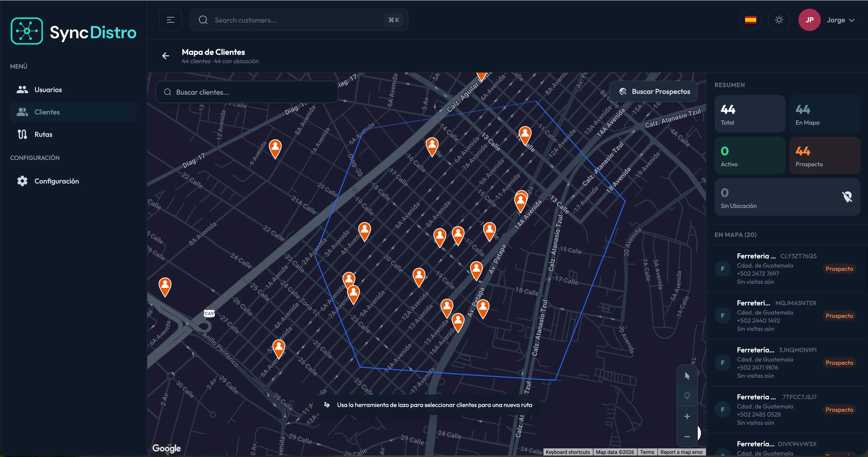The height and width of the screenshot is (457, 868).
Task: Click the F avatar of client 7TFCC7JSJ7
Action: pos(722,410)
